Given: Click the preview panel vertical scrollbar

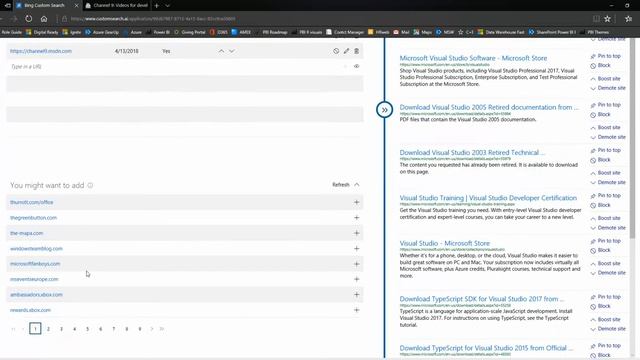Looking at the screenshot, I should coord(632,139).
